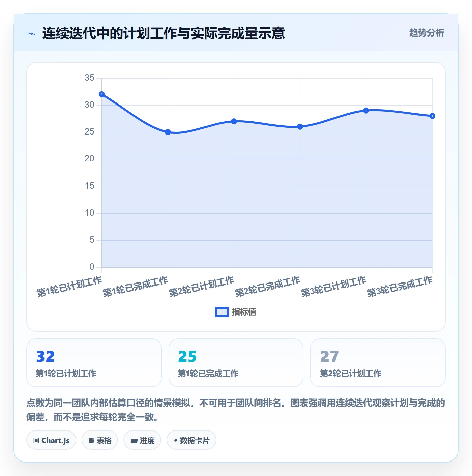Select the Chart.js tag
The height and width of the screenshot is (476, 472).
pyautogui.click(x=51, y=440)
